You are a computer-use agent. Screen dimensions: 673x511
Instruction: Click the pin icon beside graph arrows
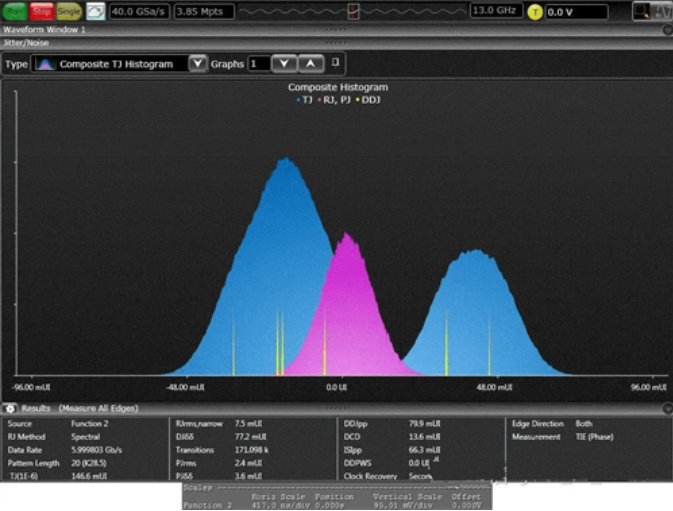pyautogui.click(x=336, y=63)
